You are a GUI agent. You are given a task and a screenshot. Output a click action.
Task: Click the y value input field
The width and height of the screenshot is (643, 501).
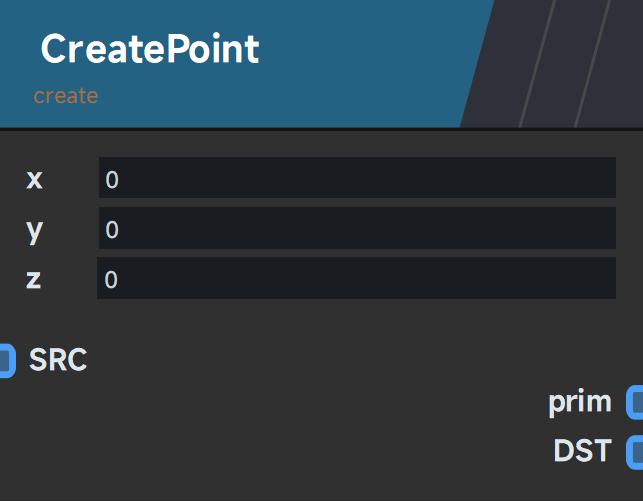click(x=356, y=229)
